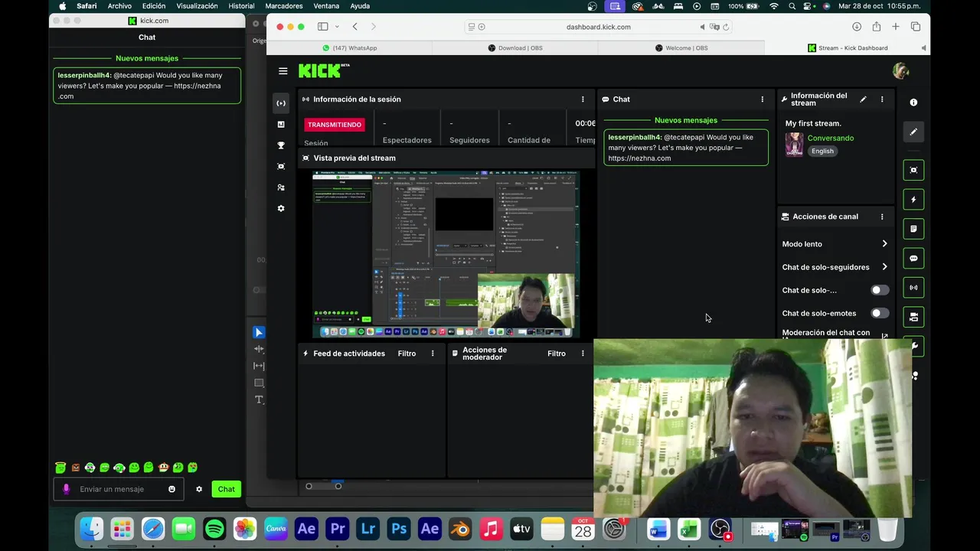This screenshot has width=980, height=551.
Task: Mute the audio on the Stream – Kick Dashboard tab
Action: point(923,48)
